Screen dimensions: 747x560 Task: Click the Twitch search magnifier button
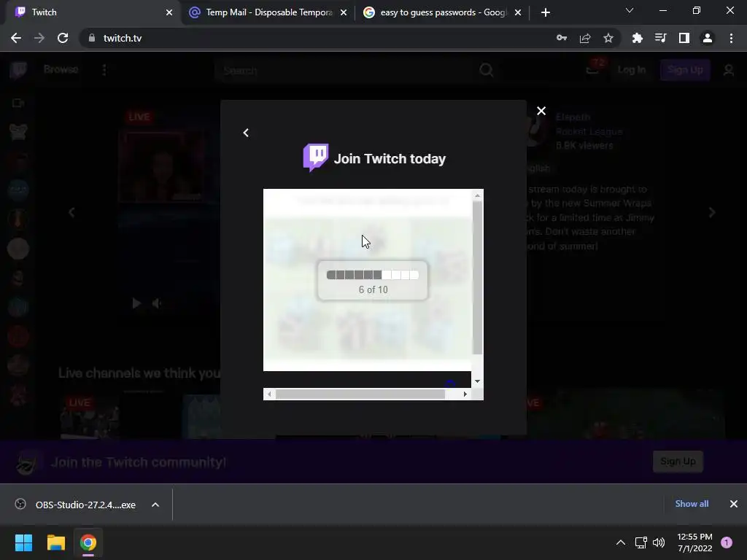pyautogui.click(x=486, y=71)
